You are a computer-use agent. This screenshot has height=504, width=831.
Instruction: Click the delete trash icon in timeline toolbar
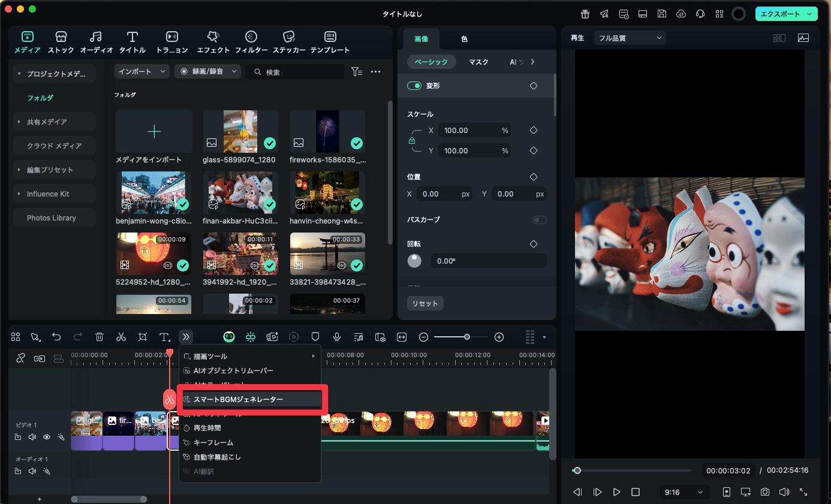click(x=100, y=337)
